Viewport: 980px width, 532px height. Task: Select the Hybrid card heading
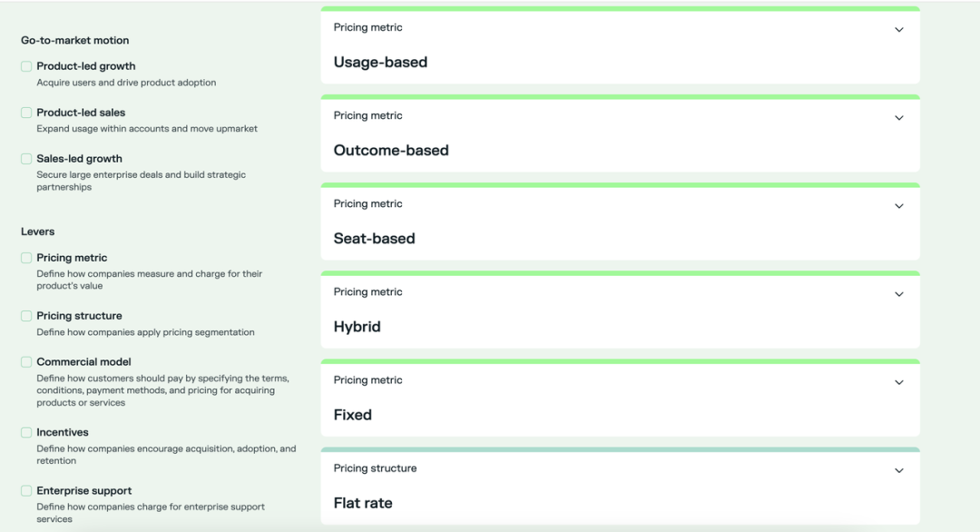[357, 327]
